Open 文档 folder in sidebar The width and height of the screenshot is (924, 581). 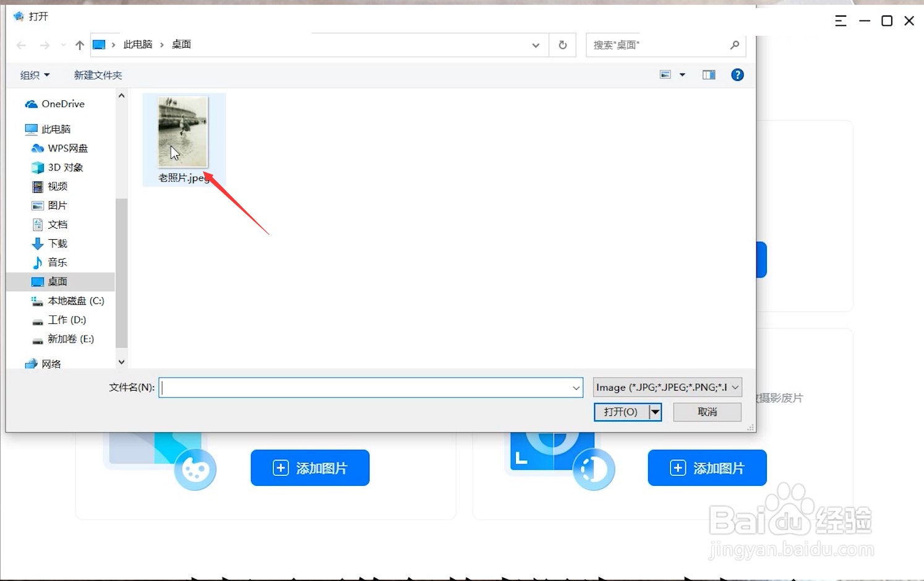tap(49, 225)
